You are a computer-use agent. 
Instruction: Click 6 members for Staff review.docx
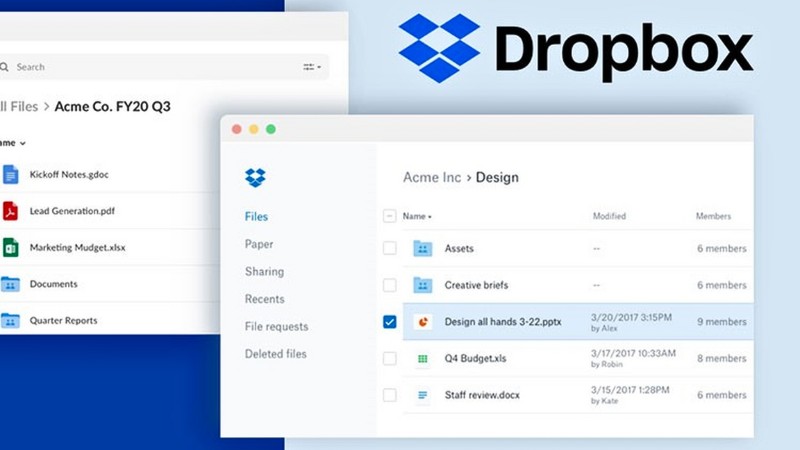click(x=721, y=395)
